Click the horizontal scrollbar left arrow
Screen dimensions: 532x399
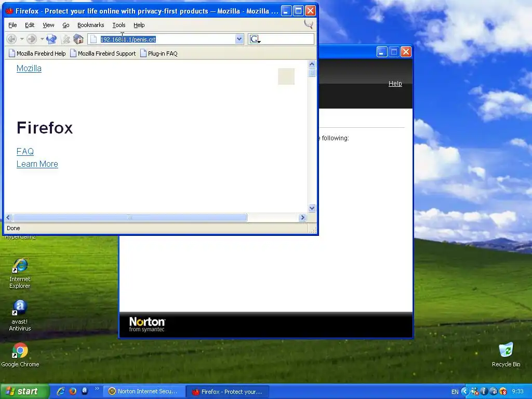pos(8,218)
